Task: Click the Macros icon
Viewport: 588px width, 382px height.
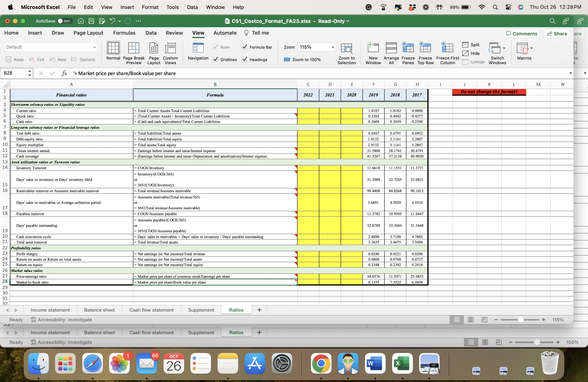Action: click(522, 48)
